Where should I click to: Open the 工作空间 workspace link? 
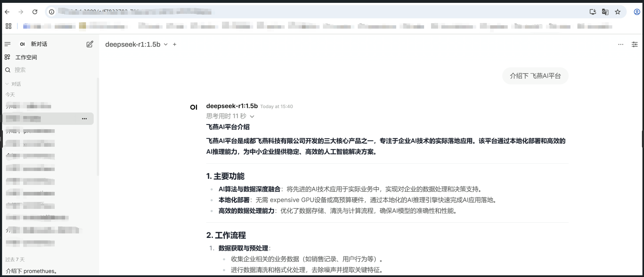(x=26, y=57)
